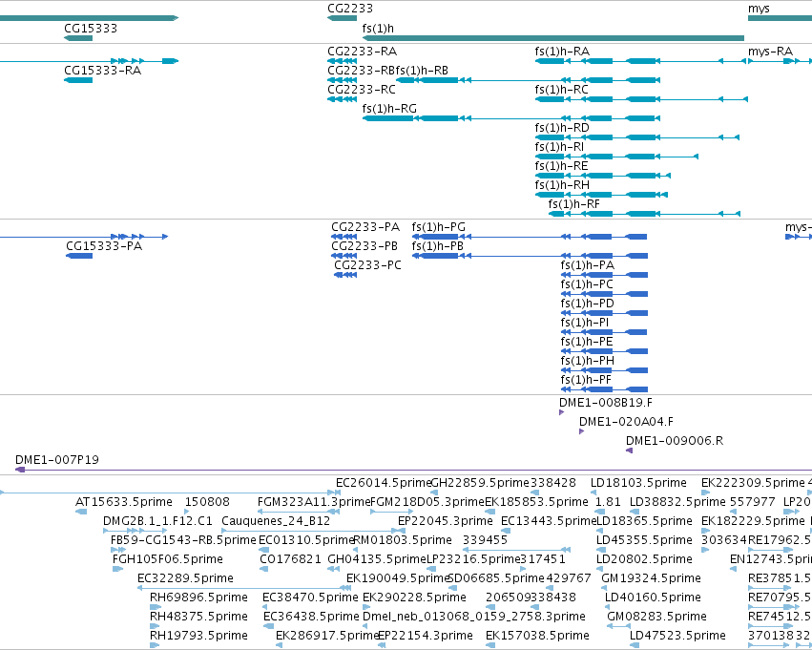Select the RH69896.5prime EST label
Screen dimensions: 812x650
[x=198, y=598]
